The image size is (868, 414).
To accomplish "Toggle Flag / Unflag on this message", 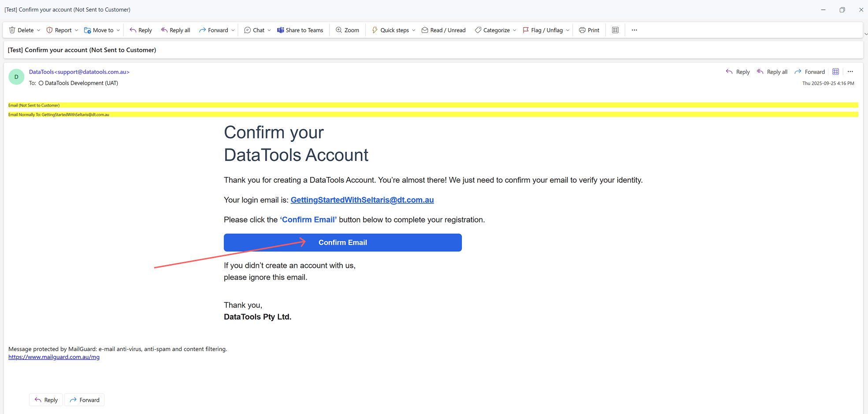I will pos(542,30).
